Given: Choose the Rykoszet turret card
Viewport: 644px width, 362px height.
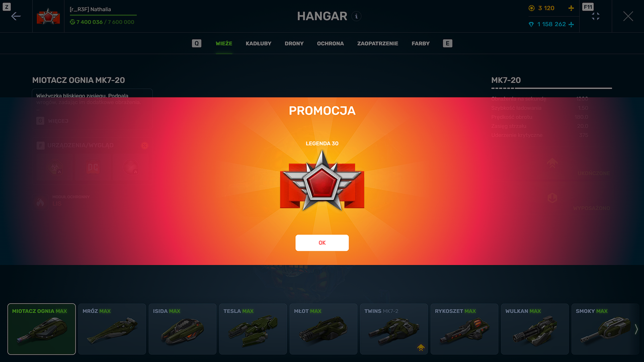Looking at the screenshot, I should pyautogui.click(x=464, y=329).
